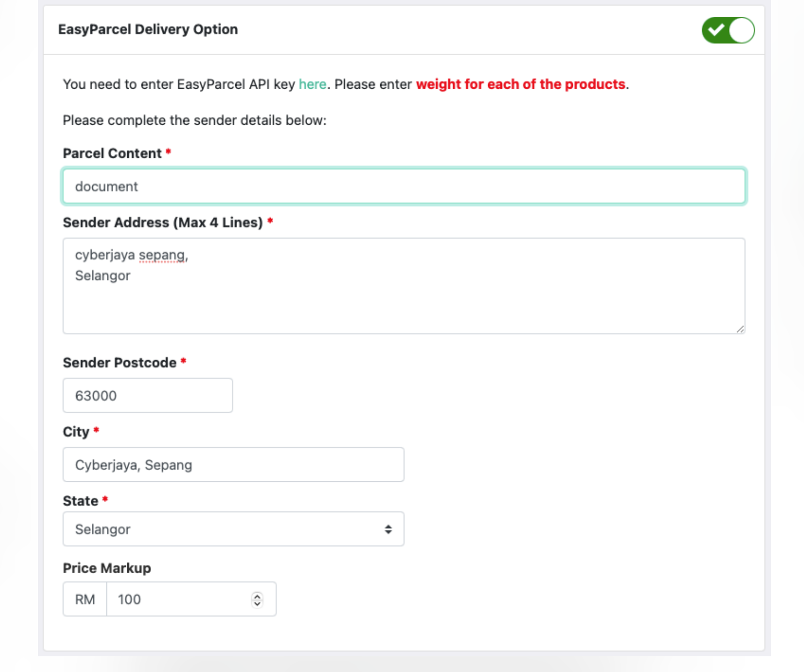The height and width of the screenshot is (672, 804).
Task: Click the 'City' field label
Action: tap(76, 432)
